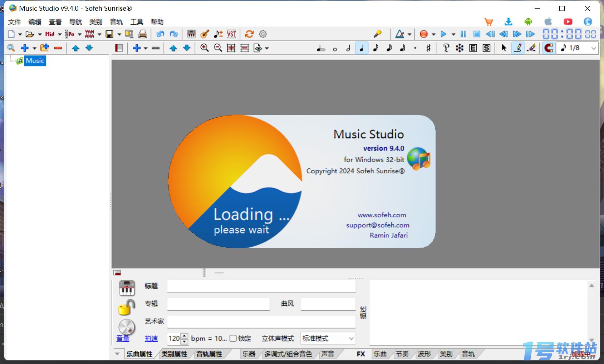
Task: Stop playback with the square button
Action: click(477, 34)
